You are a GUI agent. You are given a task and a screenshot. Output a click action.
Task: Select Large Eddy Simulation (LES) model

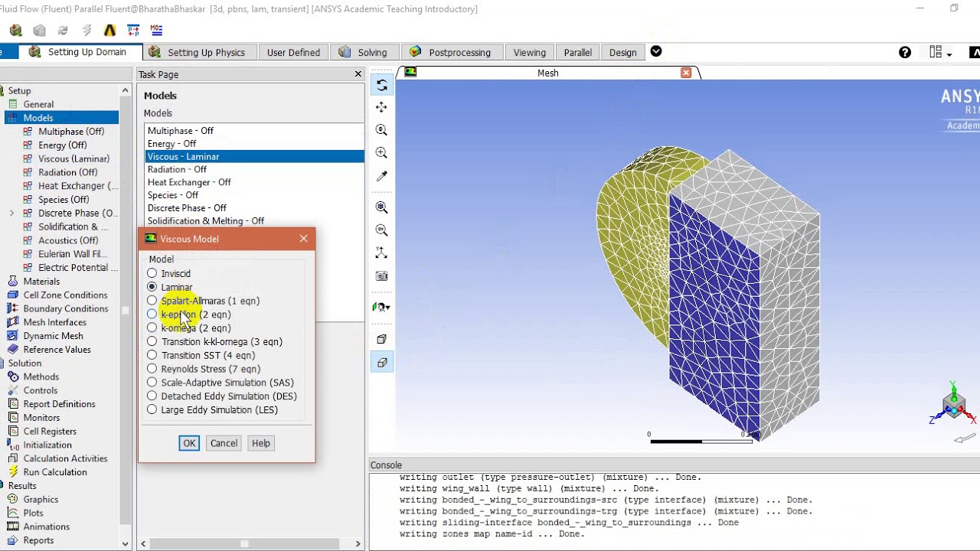(152, 409)
